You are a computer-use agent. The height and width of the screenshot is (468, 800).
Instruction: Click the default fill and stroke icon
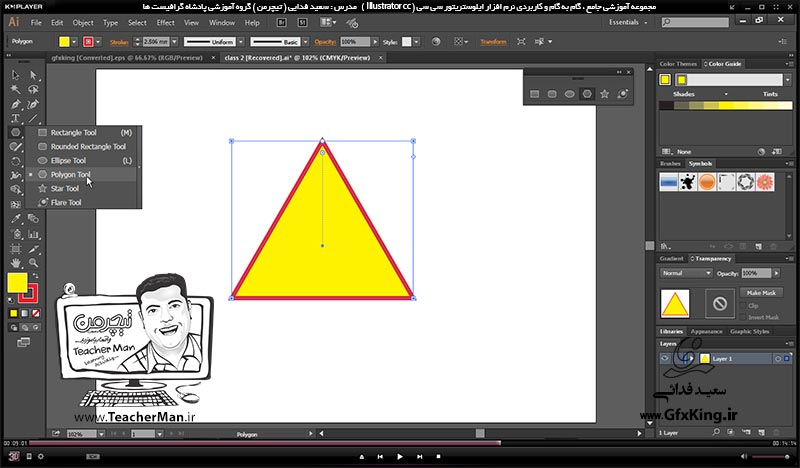[x=11, y=301]
